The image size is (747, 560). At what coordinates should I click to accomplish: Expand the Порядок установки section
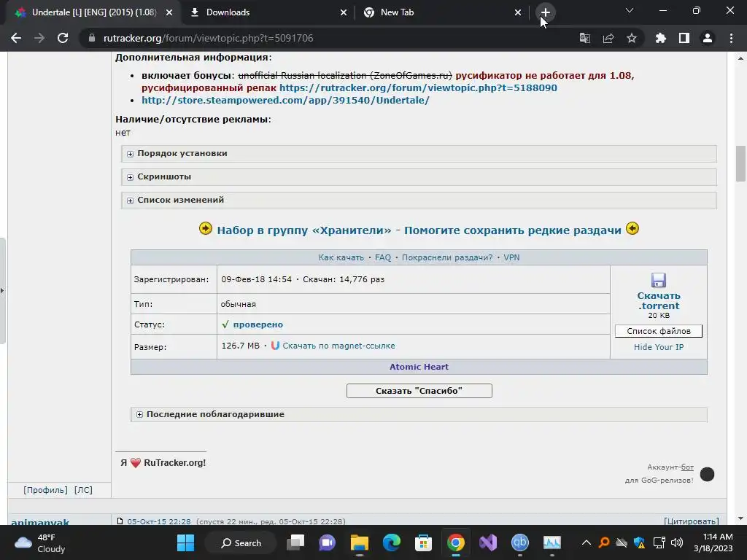419,153
